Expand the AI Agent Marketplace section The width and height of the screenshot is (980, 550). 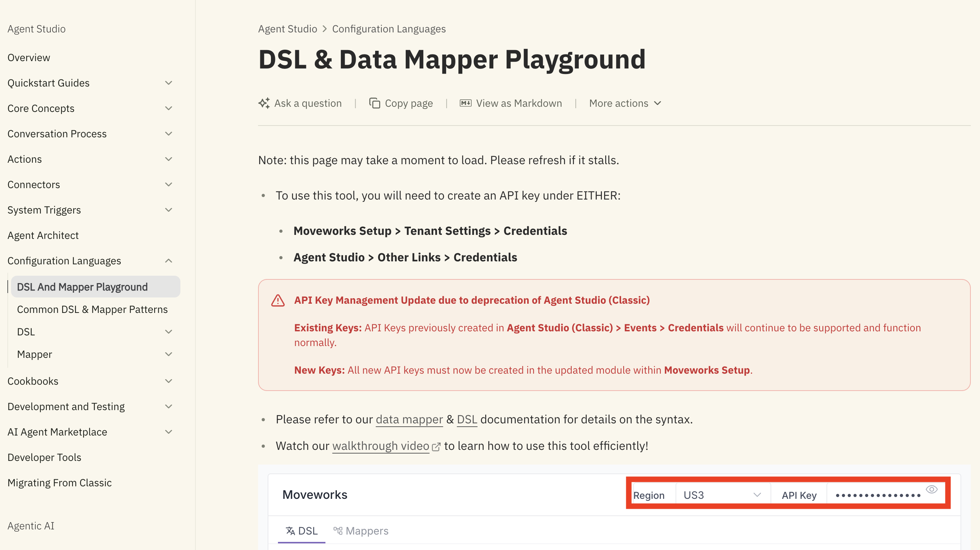point(169,432)
